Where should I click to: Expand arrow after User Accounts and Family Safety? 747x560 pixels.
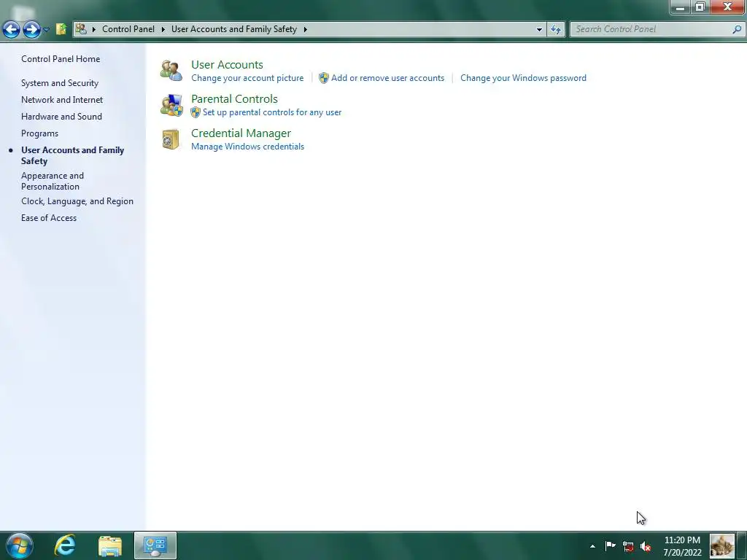click(x=306, y=29)
